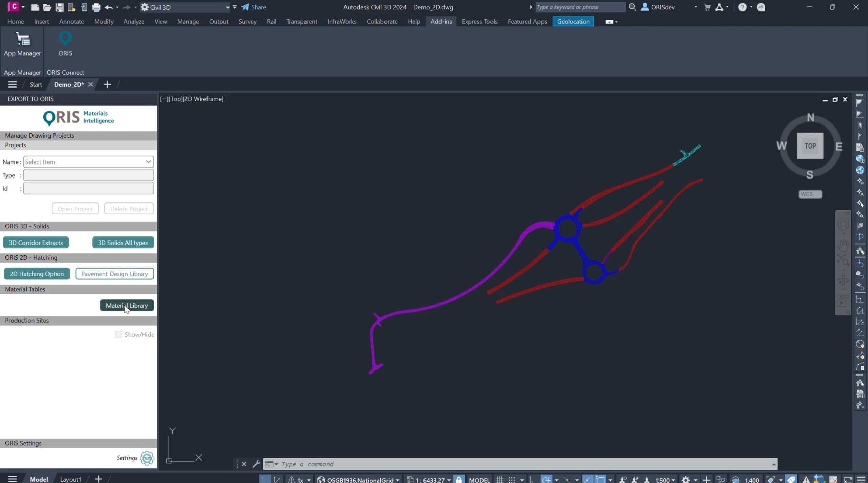The width and height of the screenshot is (868, 483).
Task: Switch to the Survey ribbon tab
Action: pyautogui.click(x=247, y=21)
